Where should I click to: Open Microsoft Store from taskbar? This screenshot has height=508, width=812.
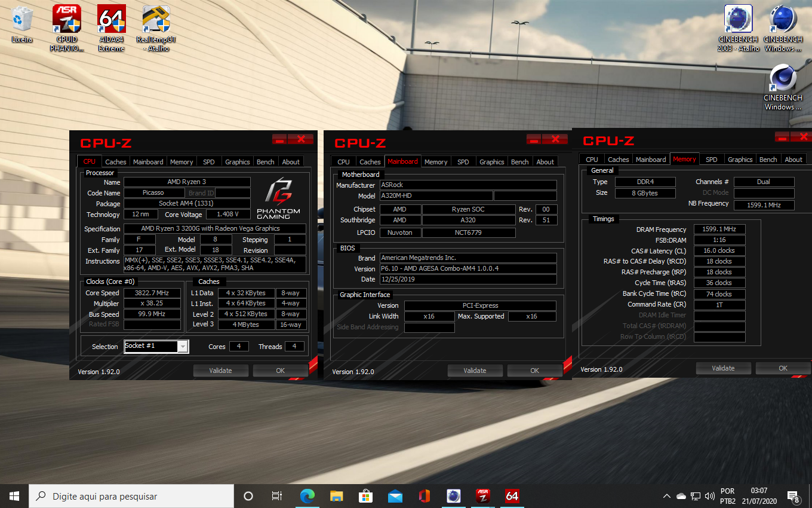[366, 496]
